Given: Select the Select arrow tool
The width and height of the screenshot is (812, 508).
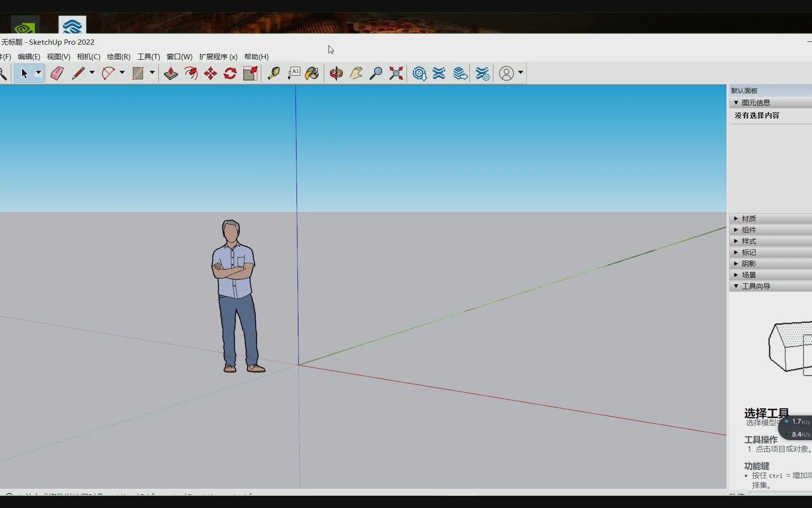Looking at the screenshot, I should 24,74.
